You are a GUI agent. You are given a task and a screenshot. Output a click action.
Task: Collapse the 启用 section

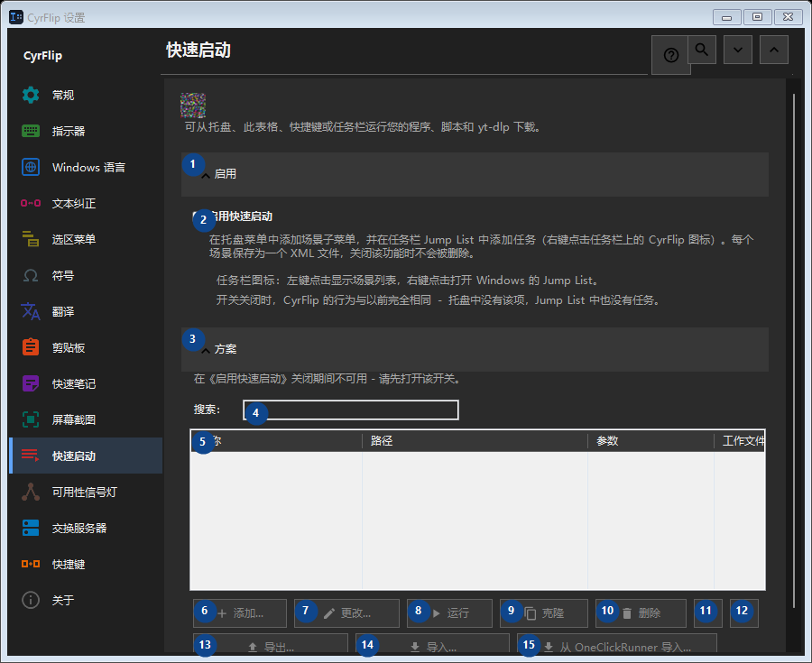(475, 174)
